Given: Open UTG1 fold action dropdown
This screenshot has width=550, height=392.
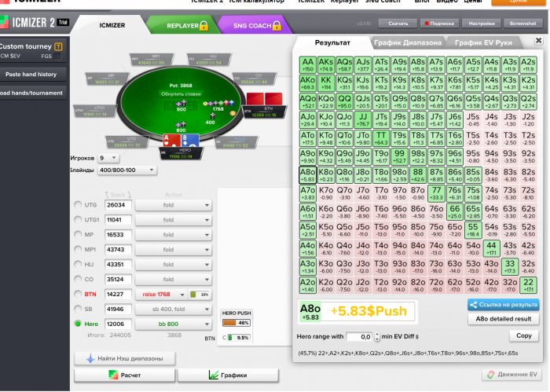Looking at the screenshot, I should tap(174, 220).
